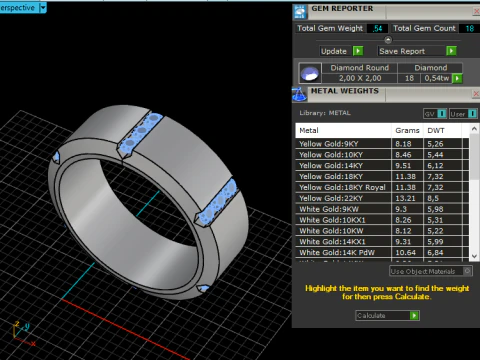The image size is (480, 360).
Task: Select the Yellow Gold:22KY row
Action: 382,198
